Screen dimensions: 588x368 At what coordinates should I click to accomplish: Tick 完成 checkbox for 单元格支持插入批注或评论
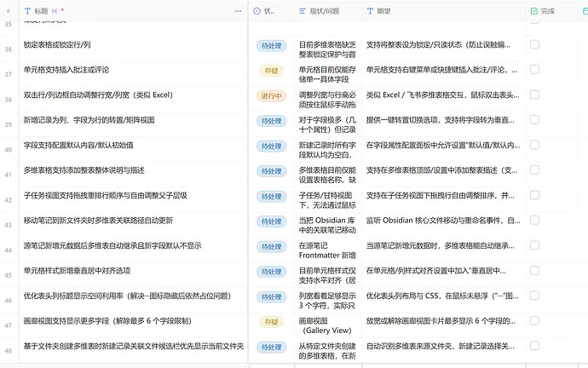point(535,70)
